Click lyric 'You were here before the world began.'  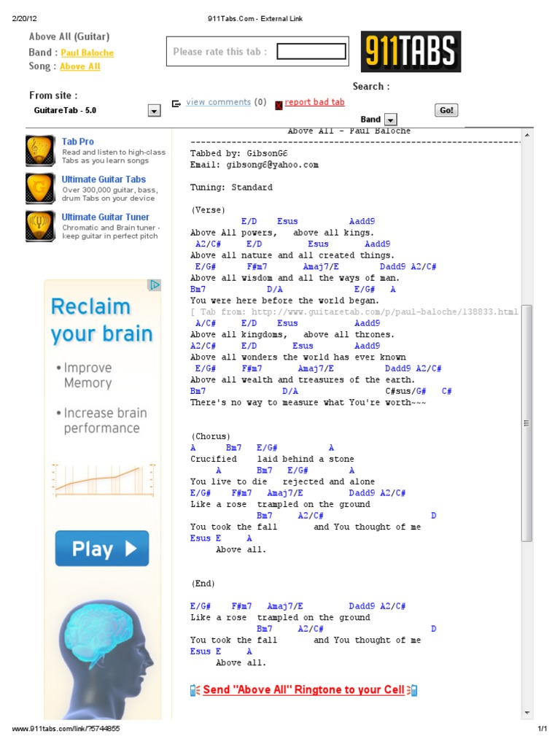click(285, 301)
